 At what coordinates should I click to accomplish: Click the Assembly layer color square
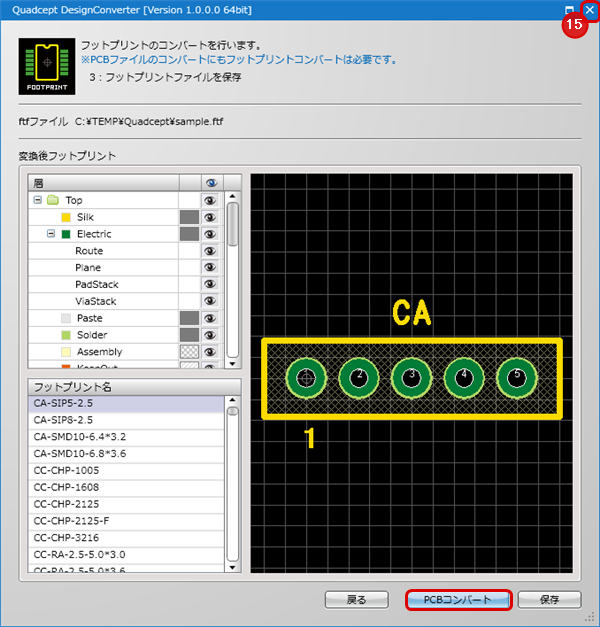[x=66, y=352]
